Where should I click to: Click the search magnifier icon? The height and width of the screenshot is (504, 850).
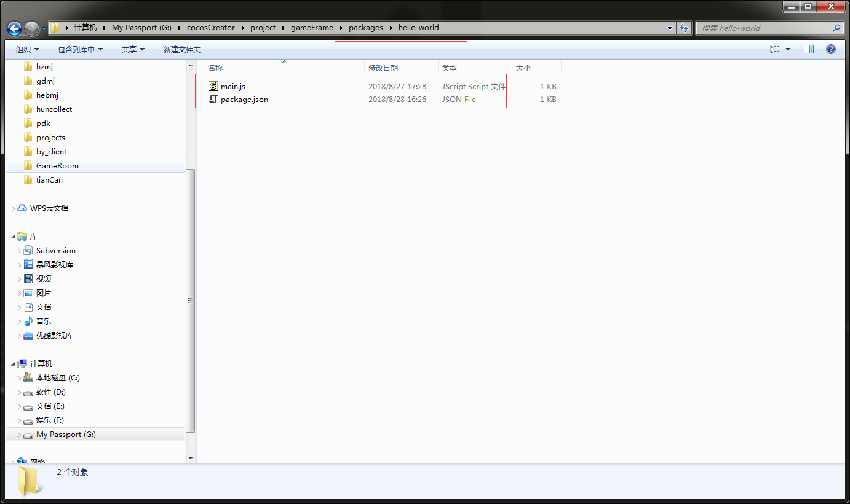[836, 28]
